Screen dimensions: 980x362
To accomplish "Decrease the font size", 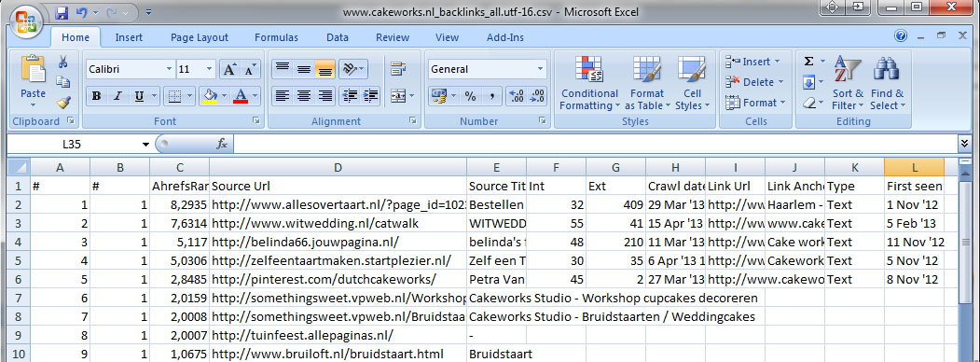I will [x=249, y=69].
